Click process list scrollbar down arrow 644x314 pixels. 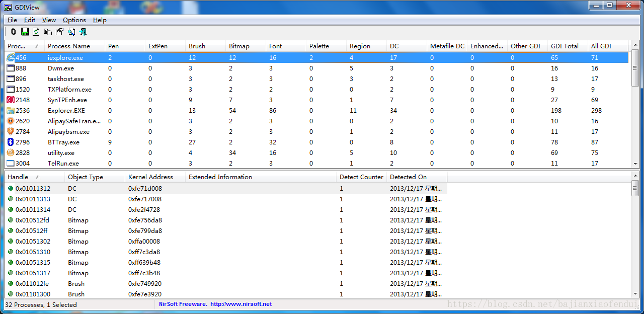click(x=635, y=164)
